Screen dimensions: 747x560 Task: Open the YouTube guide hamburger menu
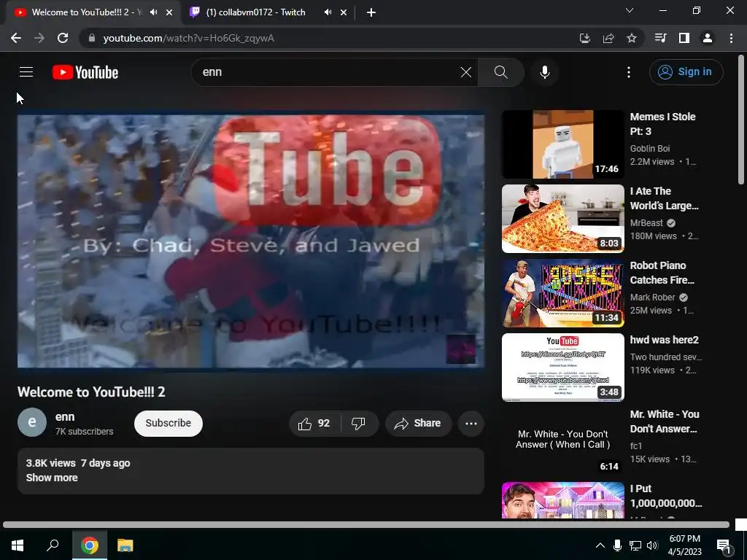pos(26,72)
